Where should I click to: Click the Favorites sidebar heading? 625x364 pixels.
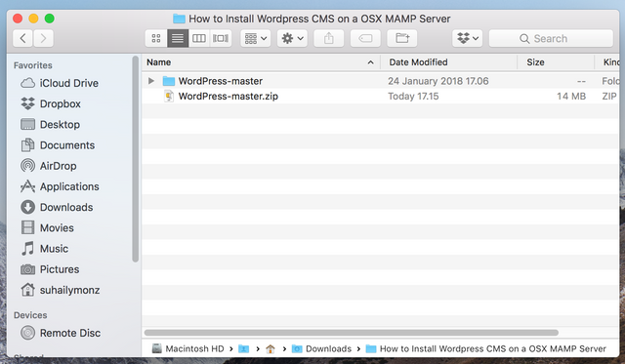[32, 65]
